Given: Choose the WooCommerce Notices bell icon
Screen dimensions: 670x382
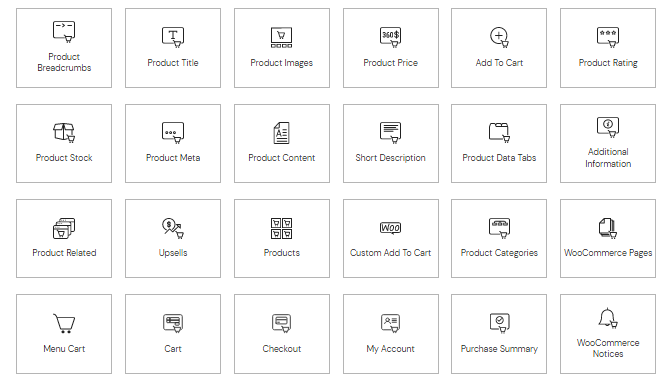Looking at the screenshot, I should (x=608, y=318).
